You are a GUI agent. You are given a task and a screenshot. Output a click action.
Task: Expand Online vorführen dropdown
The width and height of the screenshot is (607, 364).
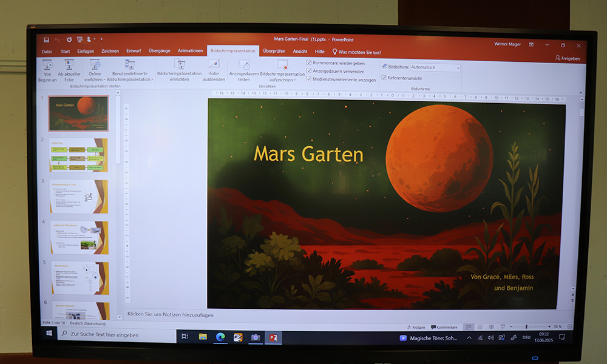coord(104,79)
